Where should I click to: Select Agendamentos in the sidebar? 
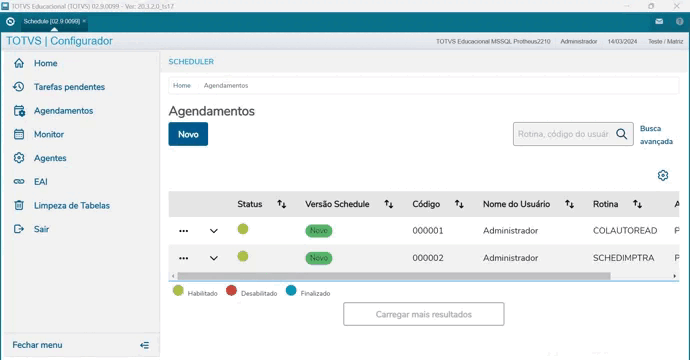click(x=63, y=111)
